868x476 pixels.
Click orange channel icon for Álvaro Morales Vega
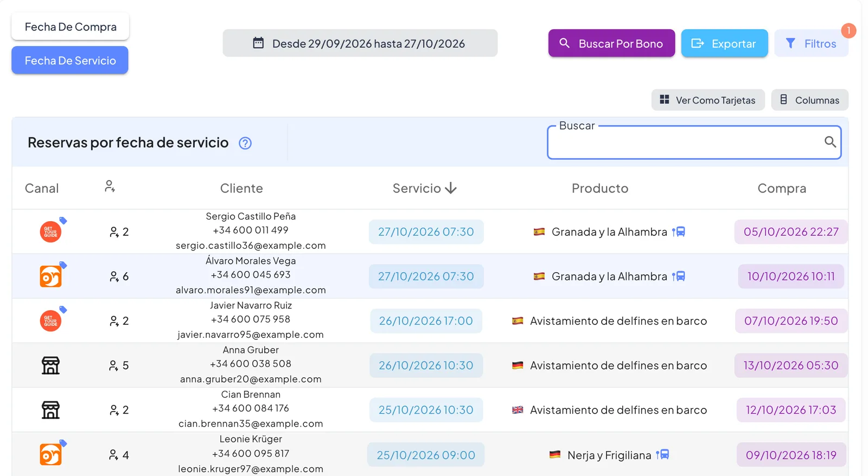[51, 276]
